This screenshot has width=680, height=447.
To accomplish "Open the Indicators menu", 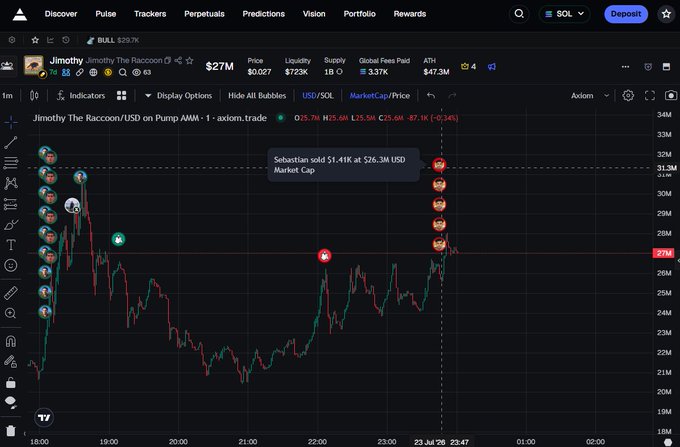I will click(x=81, y=95).
